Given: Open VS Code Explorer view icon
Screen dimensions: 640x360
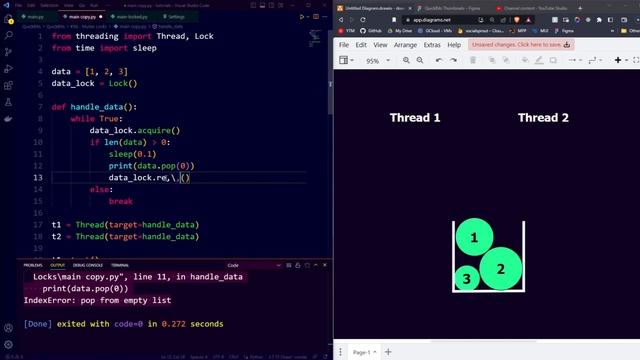Looking at the screenshot, I should point(8,19).
